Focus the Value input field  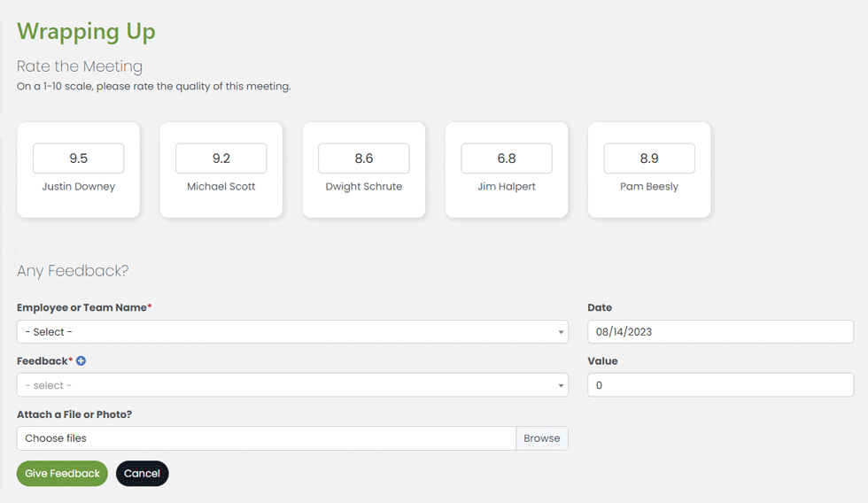click(720, 385)
